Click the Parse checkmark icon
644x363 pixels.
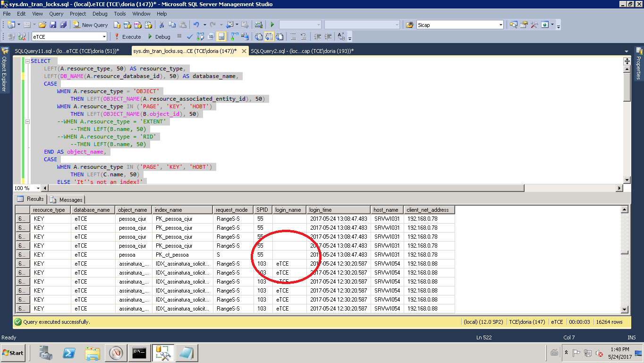pyautogui.click(x=190, y=36)
